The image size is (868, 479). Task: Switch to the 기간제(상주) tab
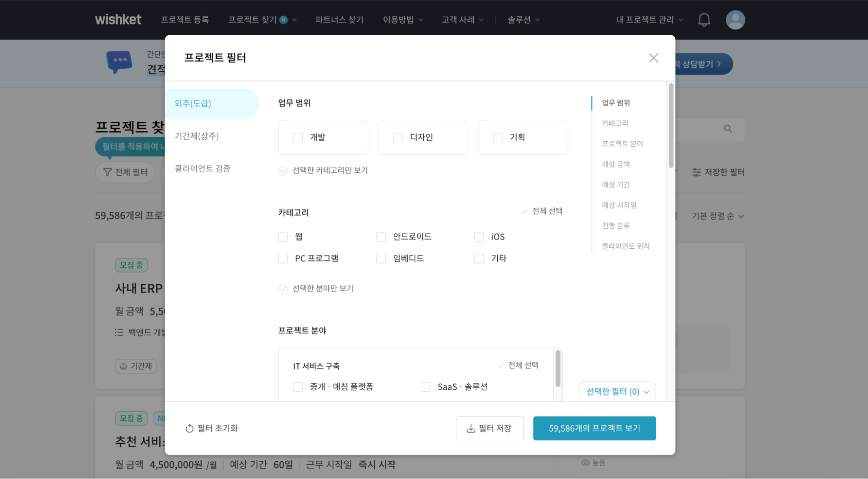pos(197,136)
